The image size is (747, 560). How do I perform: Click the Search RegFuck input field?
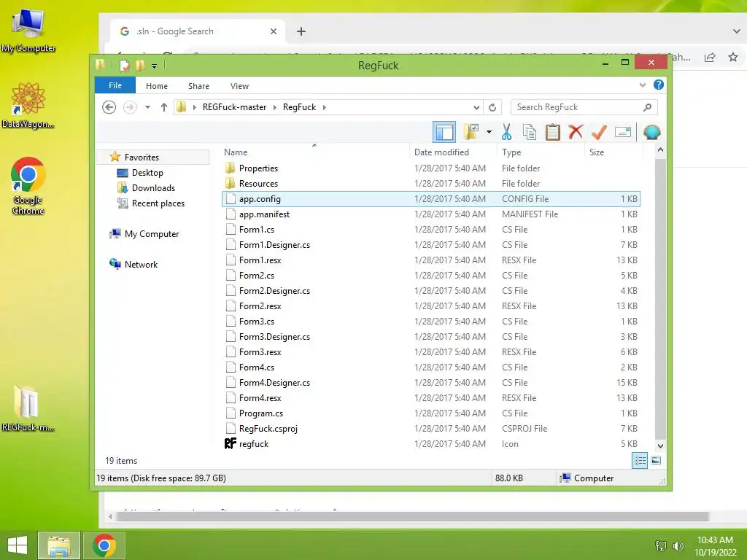click(577, 107)
